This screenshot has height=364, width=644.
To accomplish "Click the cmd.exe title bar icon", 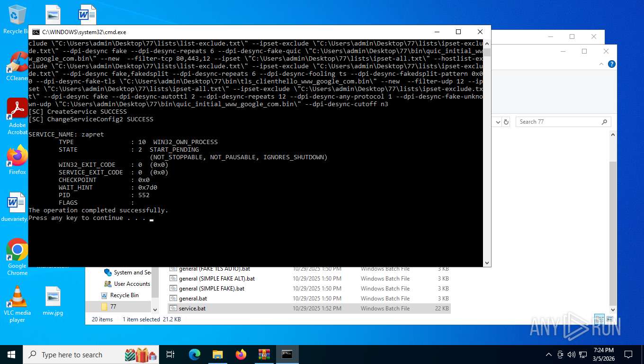I will [x=36, y=32].
